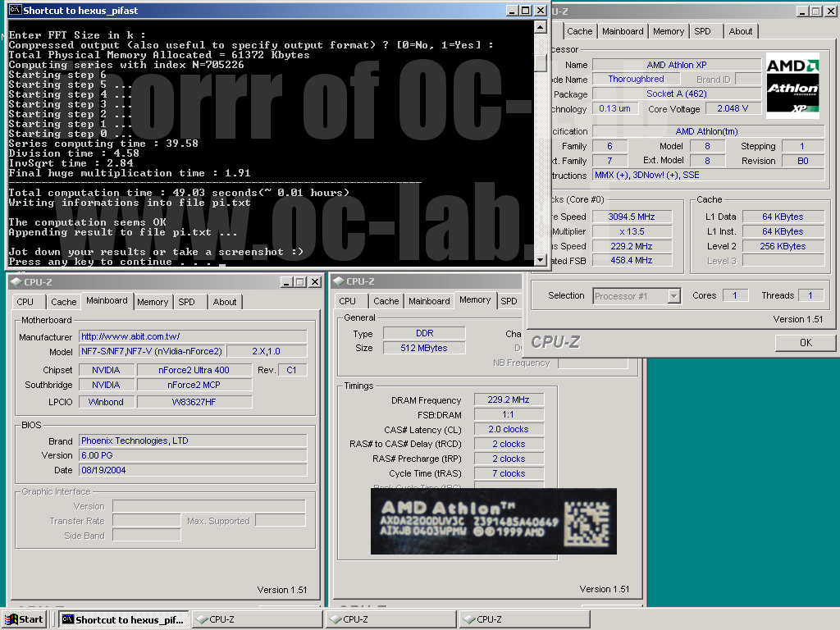Screen dimensions: 840x630
Task: Click the Start button
Action: click(24, 619)
